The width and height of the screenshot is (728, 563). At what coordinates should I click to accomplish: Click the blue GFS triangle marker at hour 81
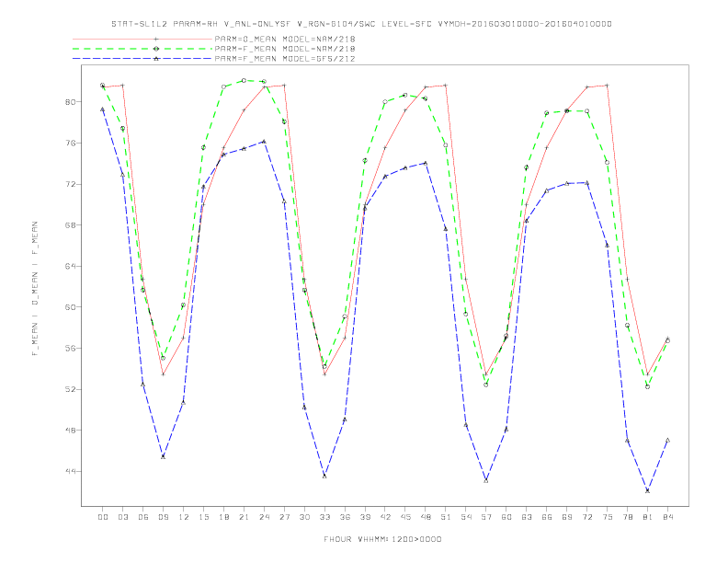pyautogui.click(x=647, y=490)
